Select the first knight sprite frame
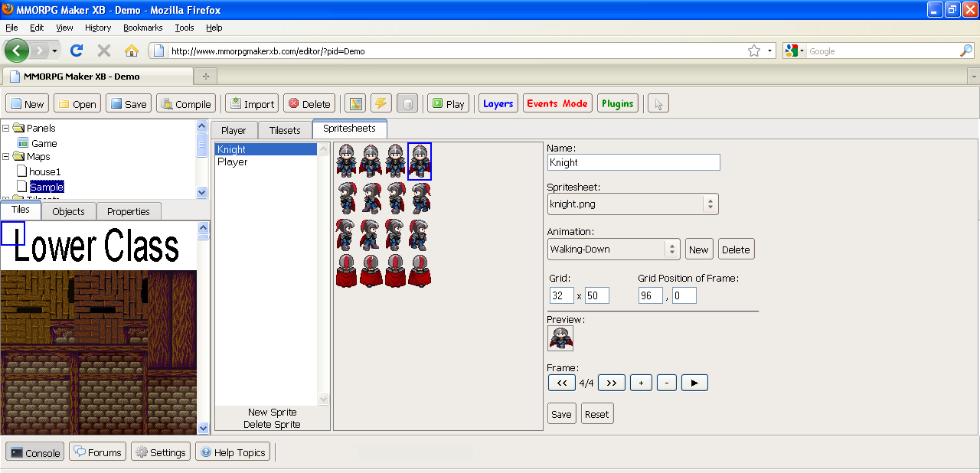This screenshot has height=473, width=980. pyautogui.click(x=348, y=161)
